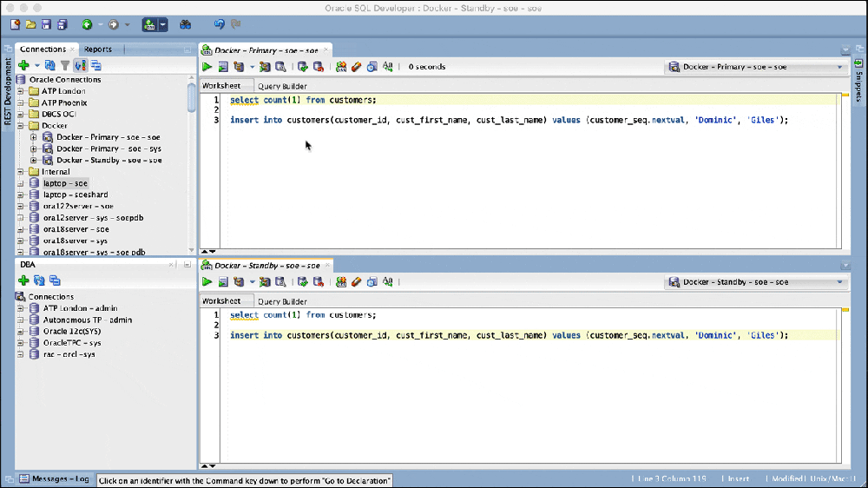This screenshot has height=488, width=868.
Task: Click the blue Undo arrow icon
Action: coord(220,24)
